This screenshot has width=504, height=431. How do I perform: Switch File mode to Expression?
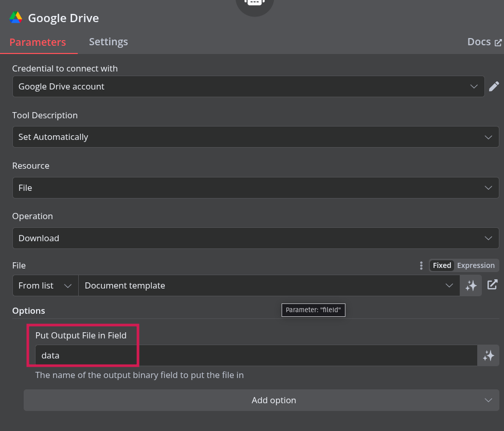coord(476,265)
